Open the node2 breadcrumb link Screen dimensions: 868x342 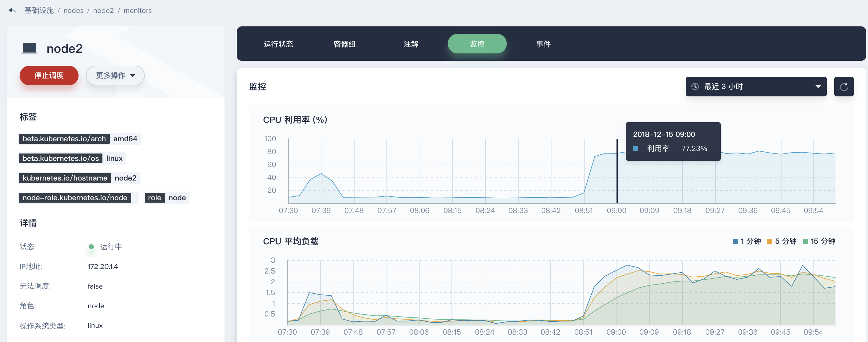click(x=103, y=10)
